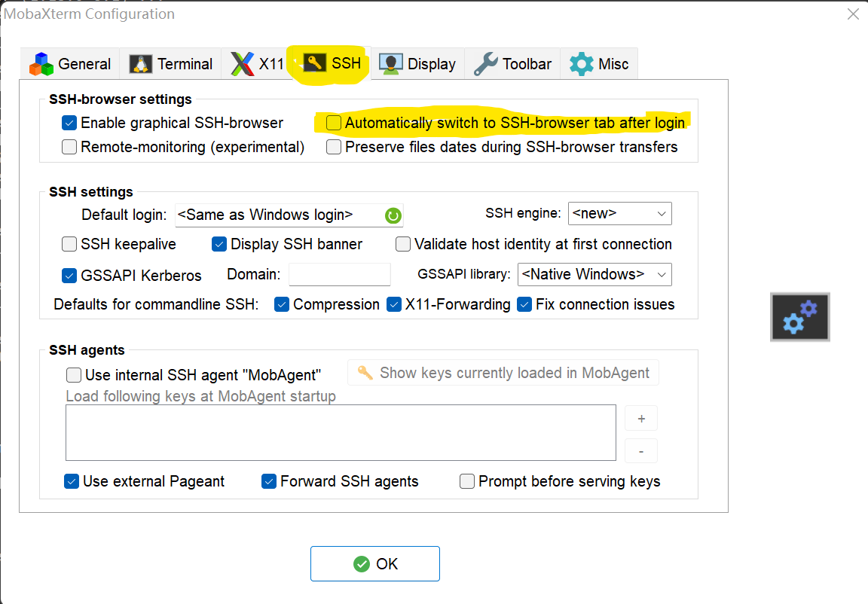Image resolution: width=868 pixels, height=604 pixels.
Task: Click the plus button to add a key
Action: 640,418
